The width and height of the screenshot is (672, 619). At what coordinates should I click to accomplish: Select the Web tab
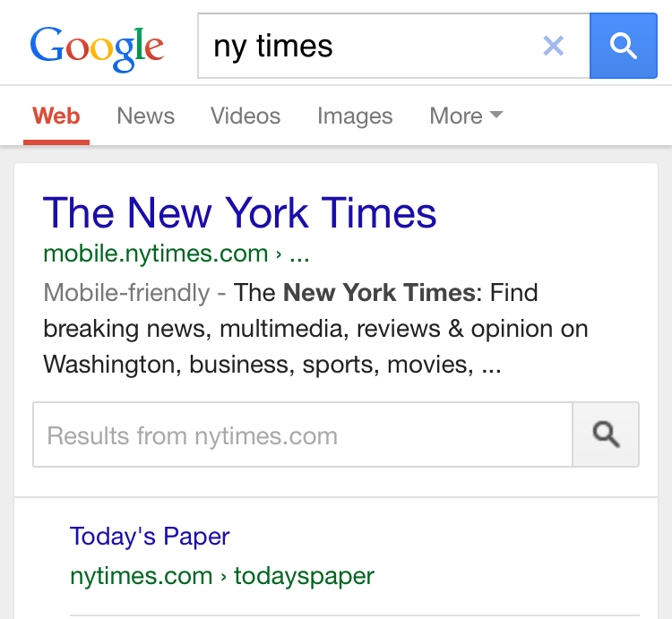[56, 116]
